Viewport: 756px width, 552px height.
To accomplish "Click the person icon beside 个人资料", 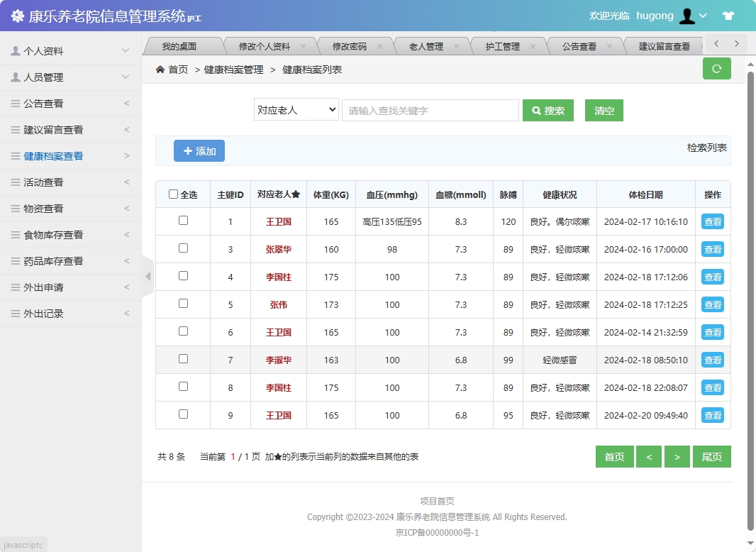I will coord(16,50).
